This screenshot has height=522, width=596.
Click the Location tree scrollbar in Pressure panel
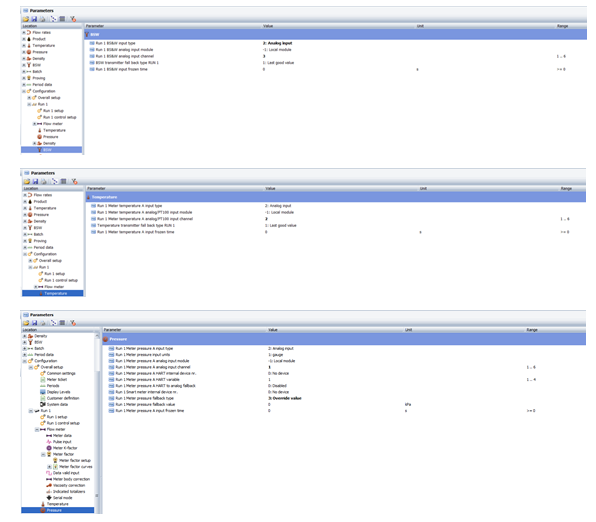point(97,423)
